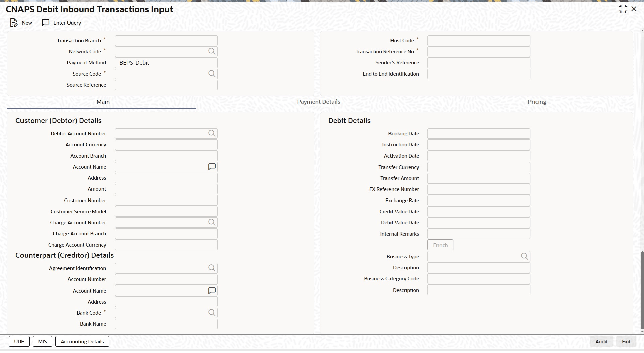Focus the Transaction Branch field

click(x=166, y=41)
